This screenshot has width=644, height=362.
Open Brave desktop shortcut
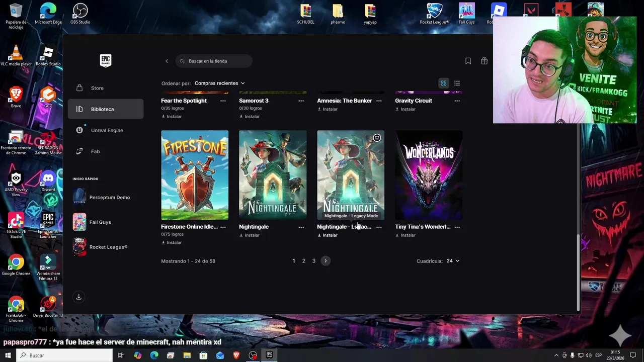click(x=16, y=97)
